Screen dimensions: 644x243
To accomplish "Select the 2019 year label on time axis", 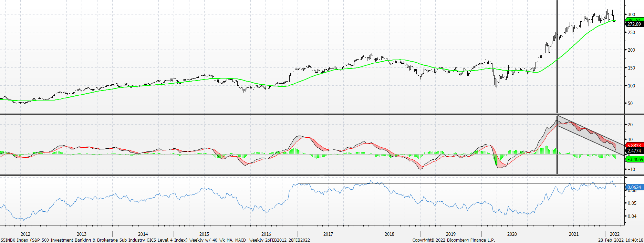I will [x=451, y=234].
